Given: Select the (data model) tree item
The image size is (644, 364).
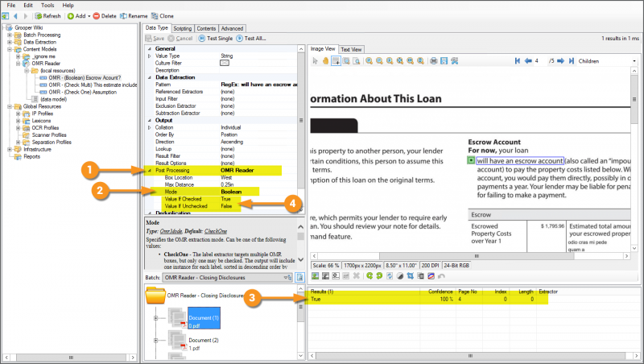Looking at the screenshot, I should pos(53,99).
